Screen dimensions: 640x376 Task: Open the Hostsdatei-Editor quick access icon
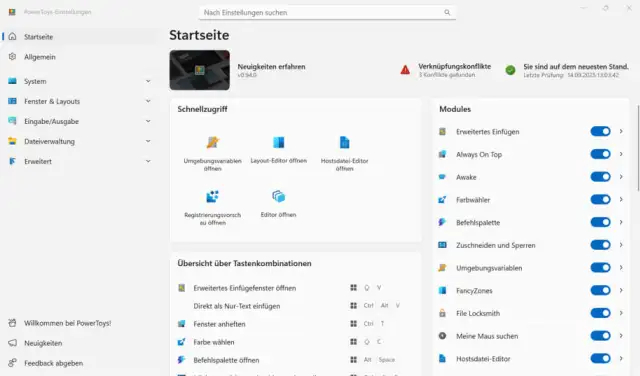click(344, 142)
